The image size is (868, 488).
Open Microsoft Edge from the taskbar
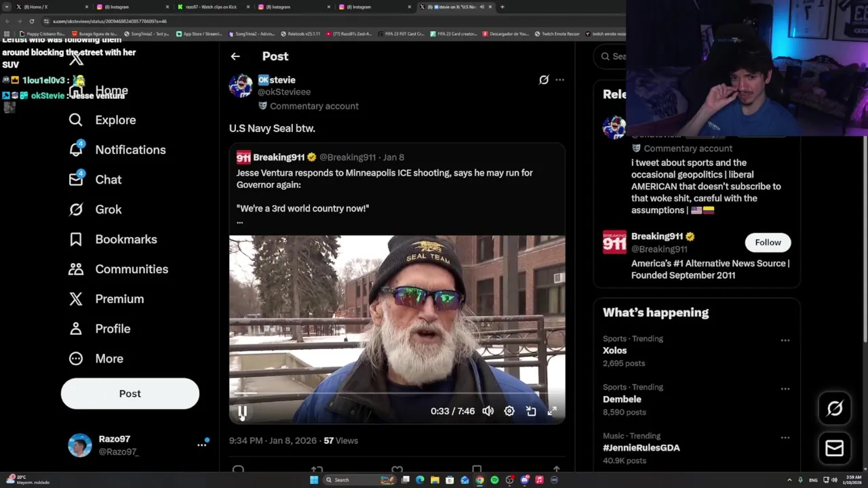(x=420, y=480)
